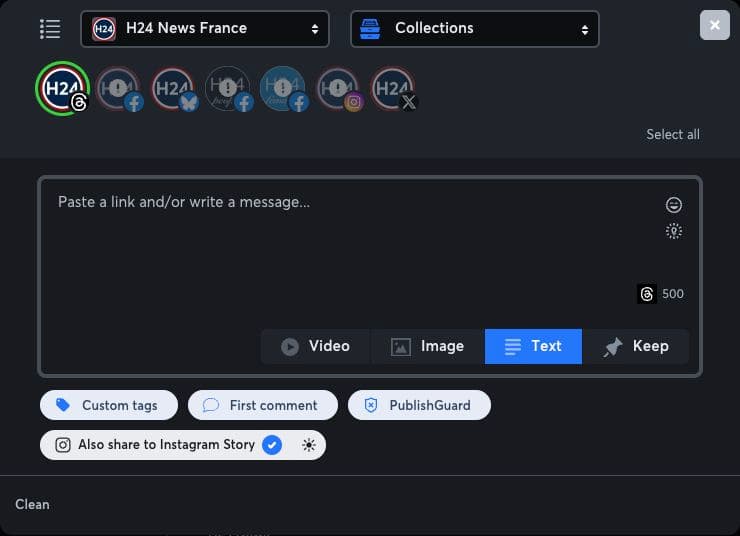Open the H24 News France workspace dropdown
Viewport: 740px width, 536px height.
205,29
